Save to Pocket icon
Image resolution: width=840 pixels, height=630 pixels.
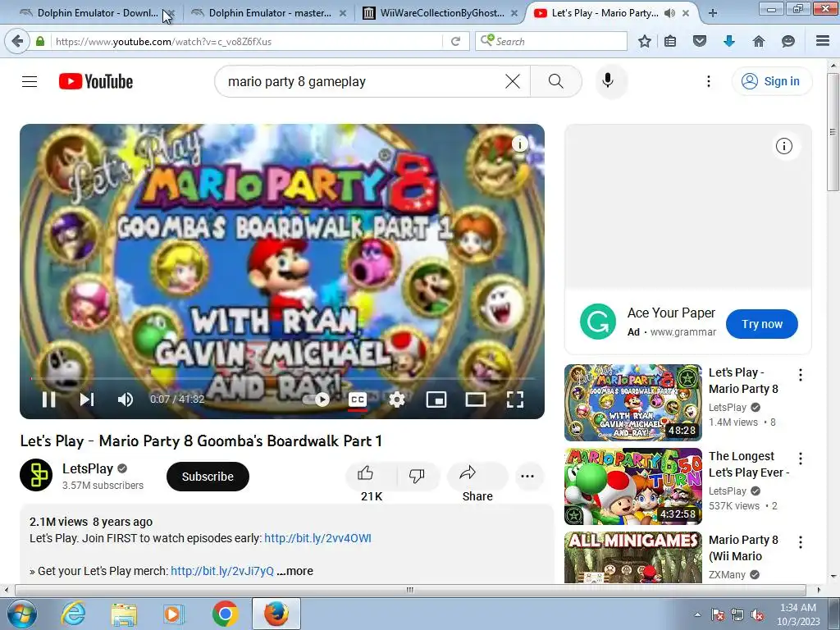pos(700,41)
